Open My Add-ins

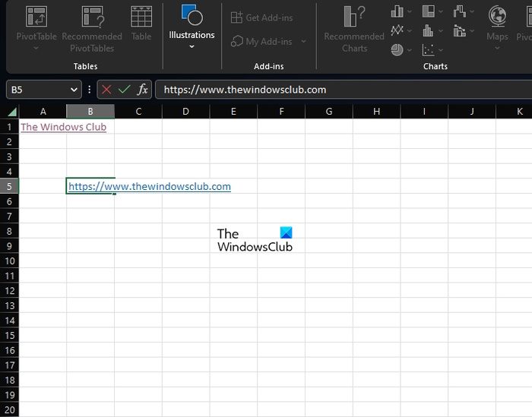261,41
